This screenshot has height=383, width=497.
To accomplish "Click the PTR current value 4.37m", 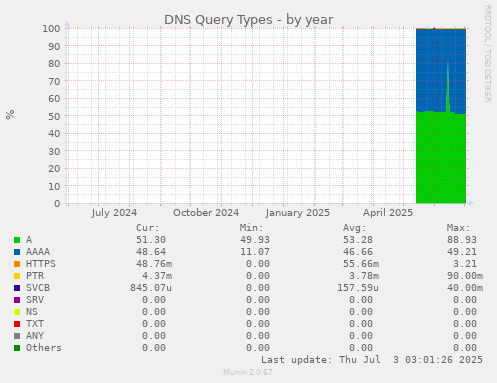I will pyautogui.click(x=157, y=276).
